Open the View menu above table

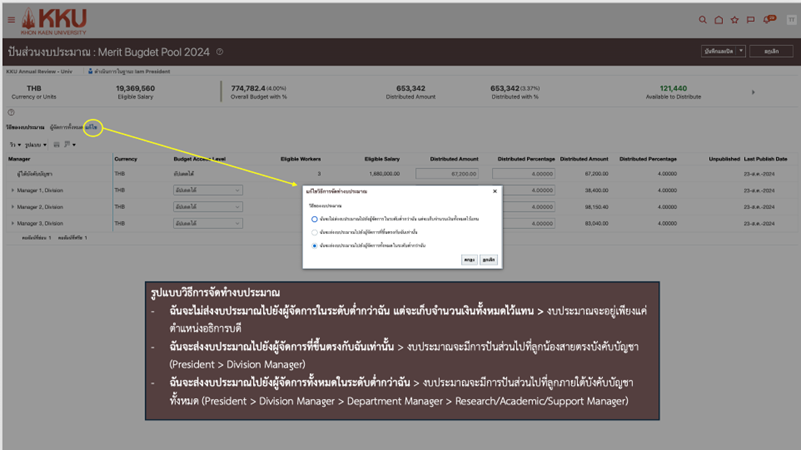point(15,145)
